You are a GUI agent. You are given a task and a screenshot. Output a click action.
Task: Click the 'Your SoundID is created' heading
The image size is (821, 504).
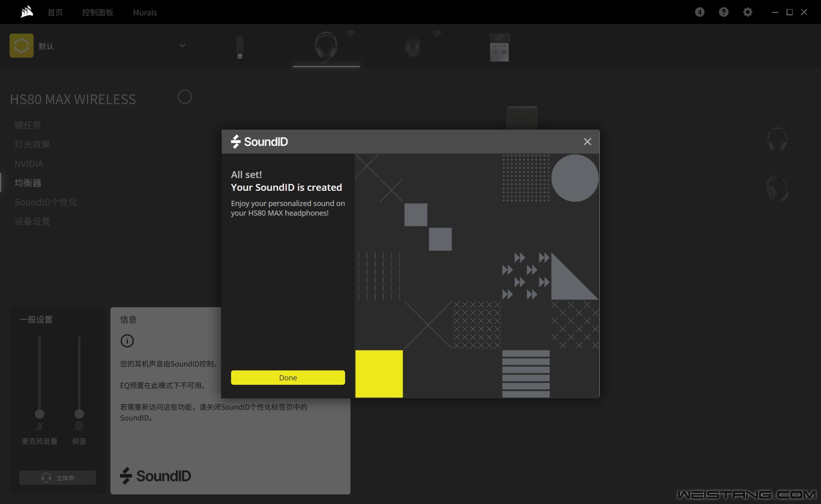[286, 187]
